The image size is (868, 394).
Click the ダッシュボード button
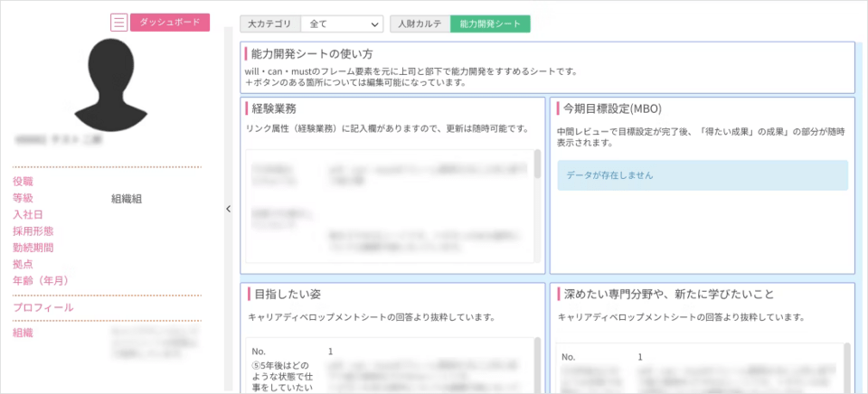[x=170, y=23]
